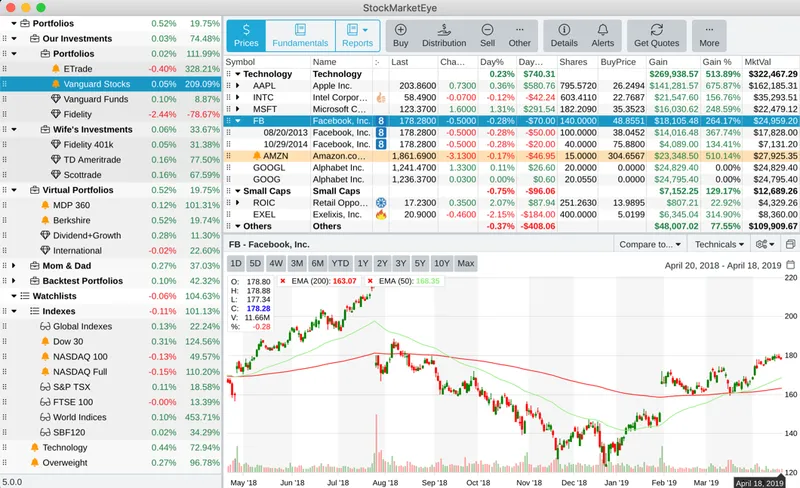Click the MDP 360 bell icon

[45, 205]
